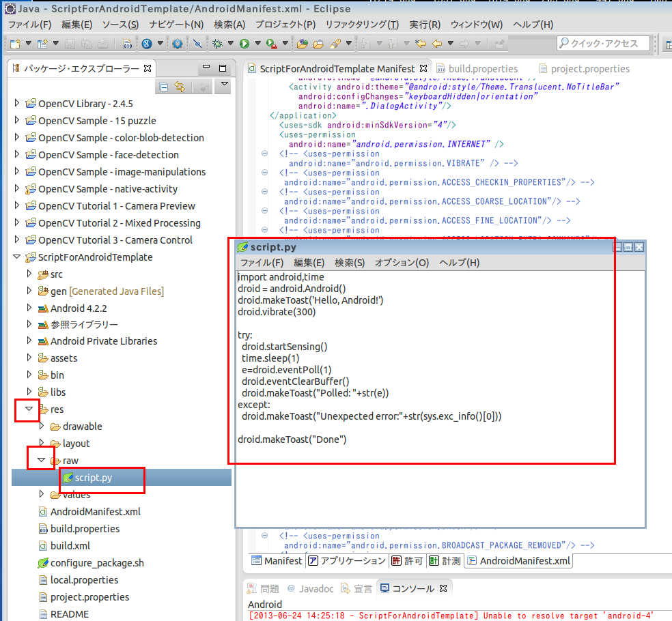Click the open folder with globe toolbar icon
Viewport: 672px width, 621px height.
click(303, 44)
